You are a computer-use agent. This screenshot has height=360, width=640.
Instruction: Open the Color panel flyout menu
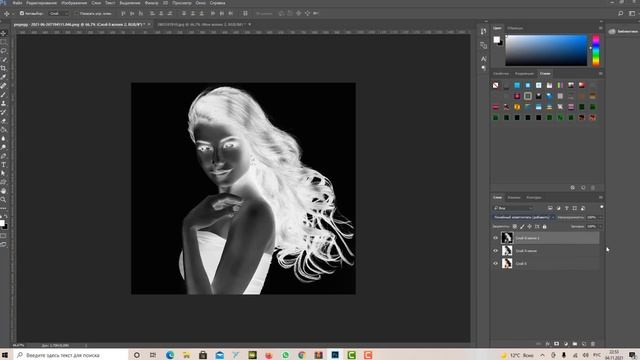600,28
